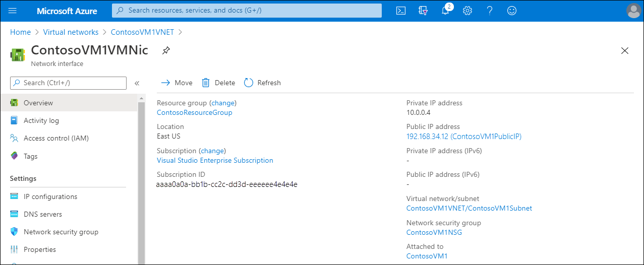Click the Move arrow toolbar button
The image size is (644, 265).
177,83
